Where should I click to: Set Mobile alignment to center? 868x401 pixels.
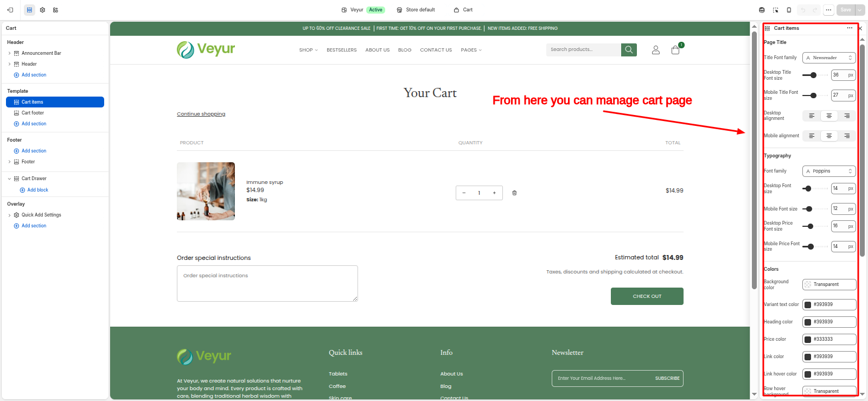(829, 136)
